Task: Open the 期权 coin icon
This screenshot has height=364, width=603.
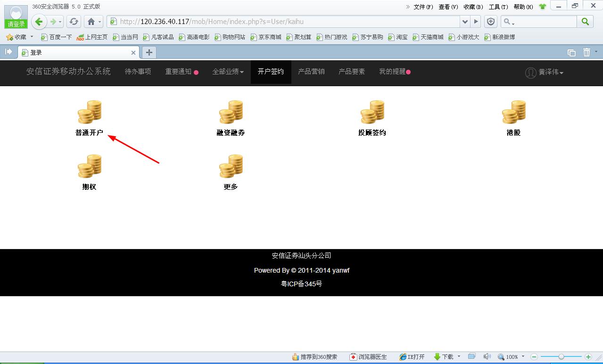Action: (90, 166)
